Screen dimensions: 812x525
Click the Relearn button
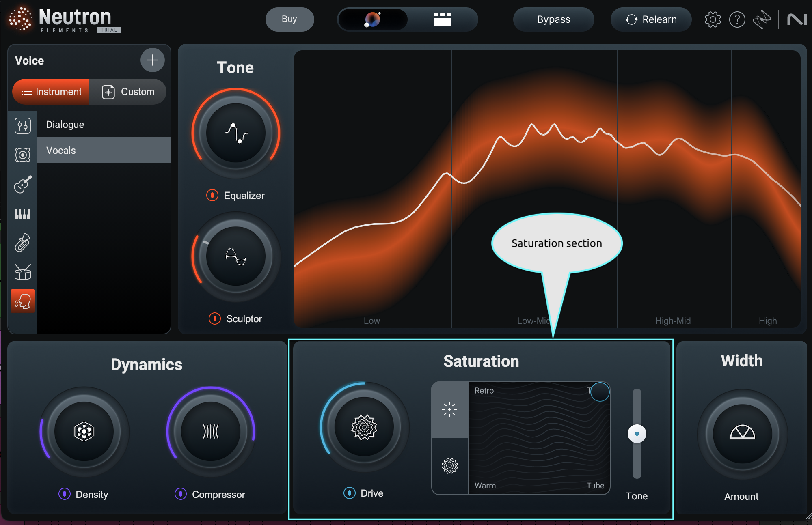click(x=651, y=19)
